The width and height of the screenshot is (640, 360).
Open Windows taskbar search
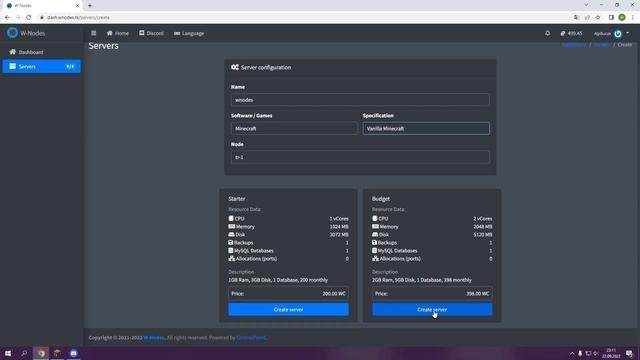(24, 353)
